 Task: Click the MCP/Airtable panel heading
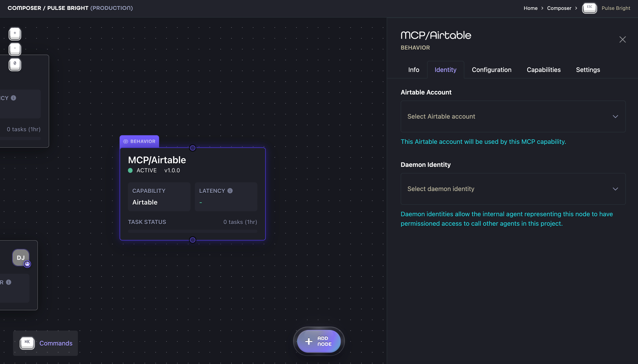[x=436, y=35]
